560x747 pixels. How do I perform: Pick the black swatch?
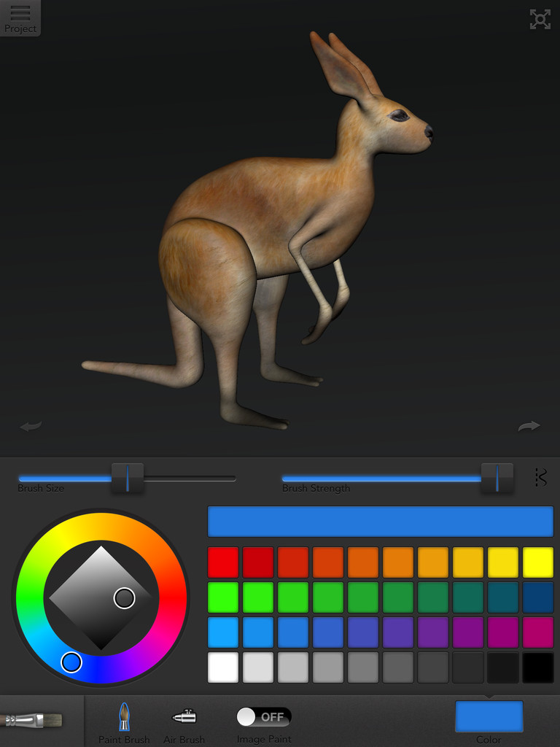pyautogui.click(x=538, y=667)
